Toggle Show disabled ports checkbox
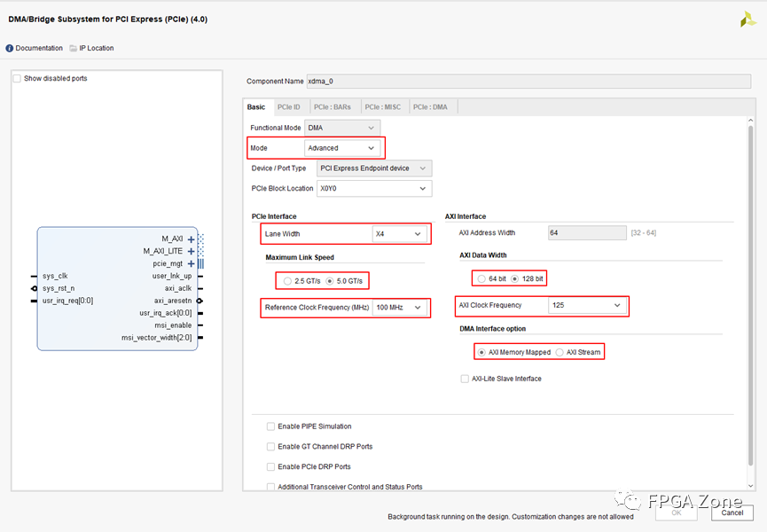Image resolution: width=767 pixels, height=532 pixels. [x=17, y=78]
